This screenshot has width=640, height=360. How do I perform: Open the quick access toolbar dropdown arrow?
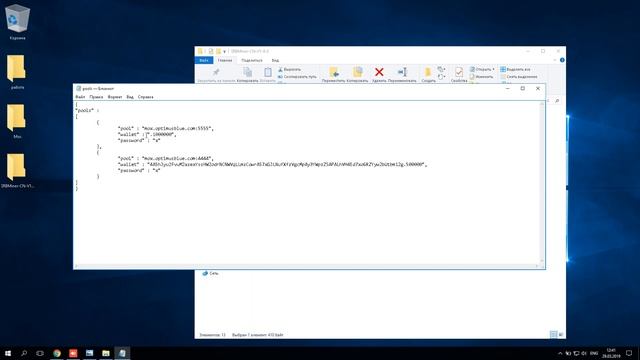pos(224,51)
